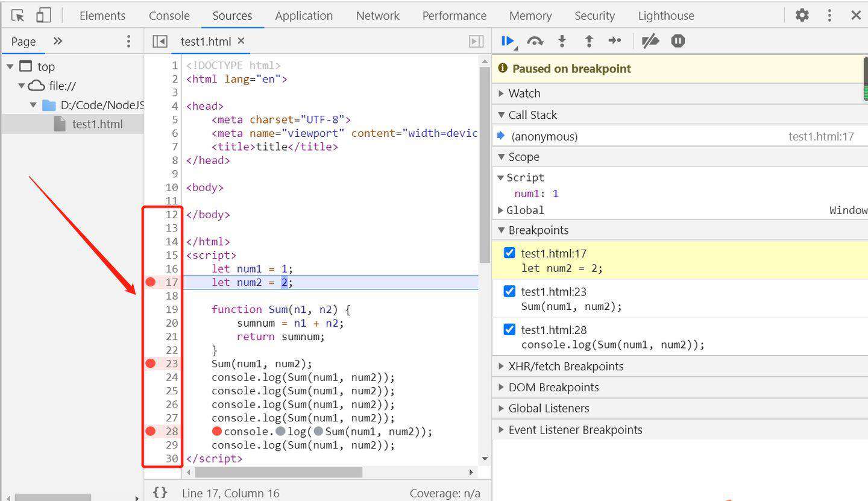868x501 pixels.
Task: Open the Performance tab
Action: click(454, 16)
